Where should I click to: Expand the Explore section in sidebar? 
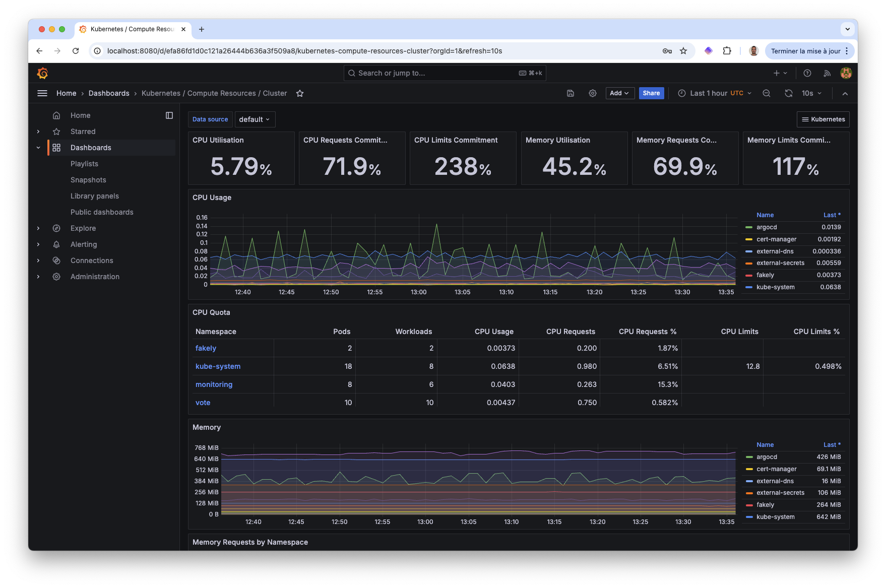38,228
